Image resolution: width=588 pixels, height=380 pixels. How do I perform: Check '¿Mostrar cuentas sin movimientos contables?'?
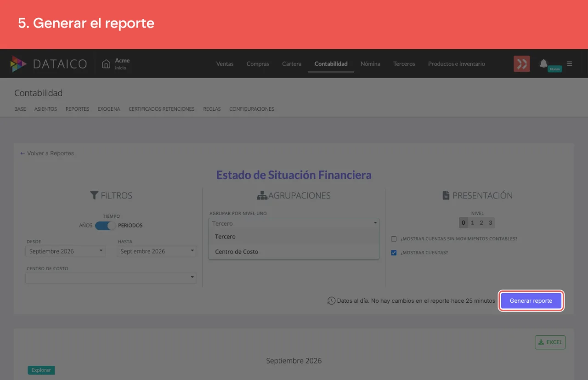click(x=394, y=239)
